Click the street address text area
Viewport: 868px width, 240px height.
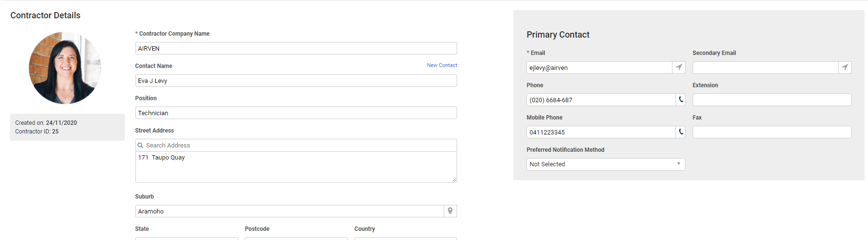pyautogui.click(x=296, y=167)
